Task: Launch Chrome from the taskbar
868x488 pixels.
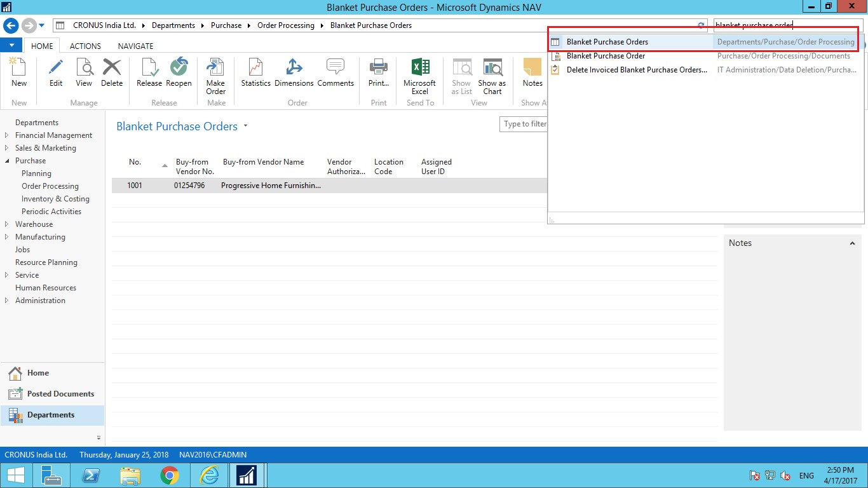Action: pos(169,475)
